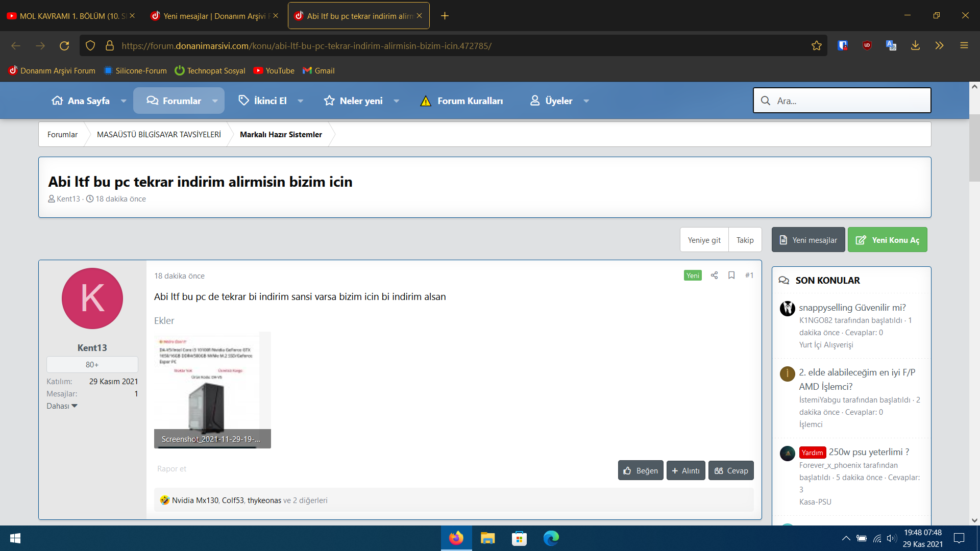View site security padlock info
This screenshot has height=551, width=980.
pos(110,46)
